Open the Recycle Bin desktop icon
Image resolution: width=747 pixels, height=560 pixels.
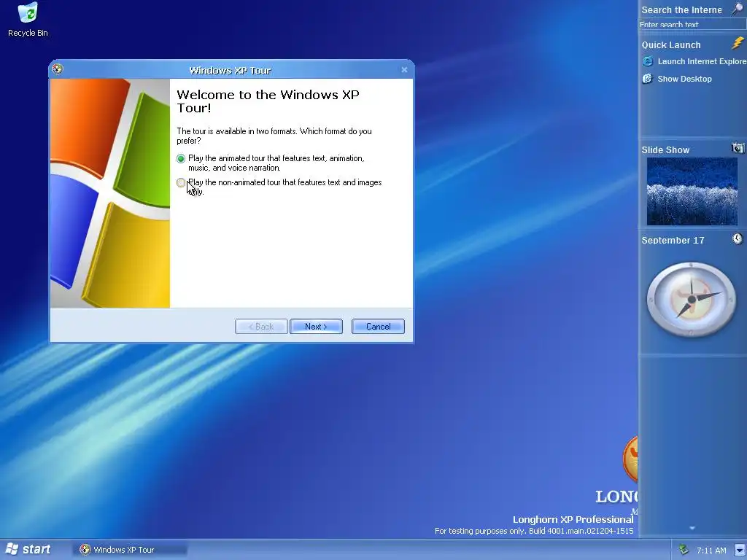point(28,20)
